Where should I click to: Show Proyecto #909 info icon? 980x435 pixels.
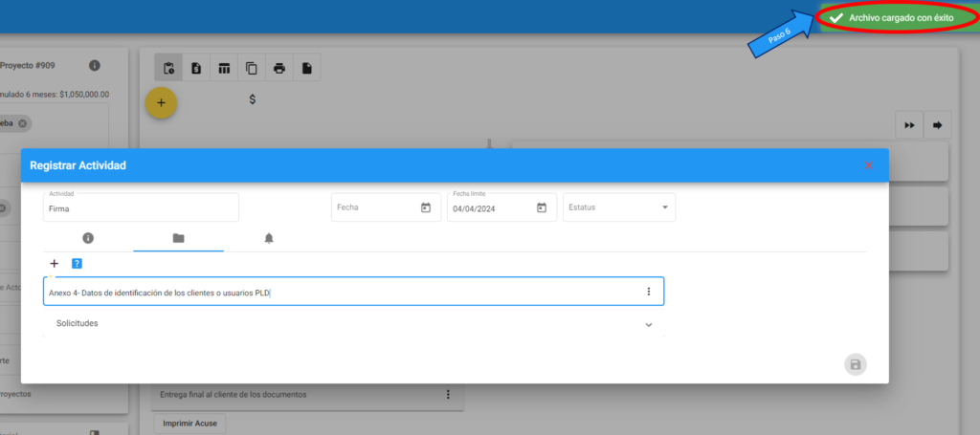pos(95,66)
